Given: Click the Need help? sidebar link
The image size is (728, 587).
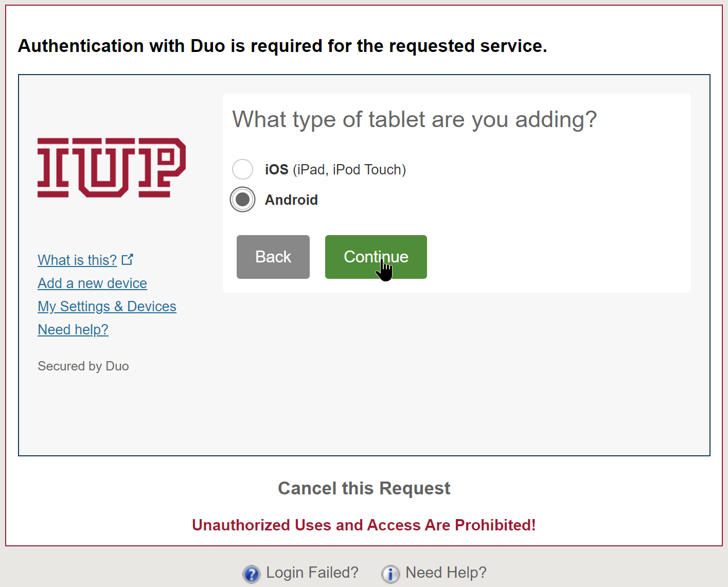Looking at the screenshot, I should click(x=73, y=330).
